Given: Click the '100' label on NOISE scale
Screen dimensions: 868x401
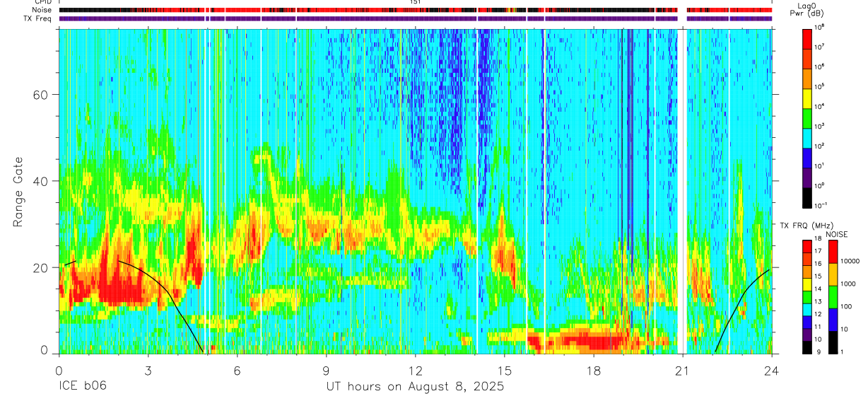Looking at the screenshot, I should tap(846, 308).
